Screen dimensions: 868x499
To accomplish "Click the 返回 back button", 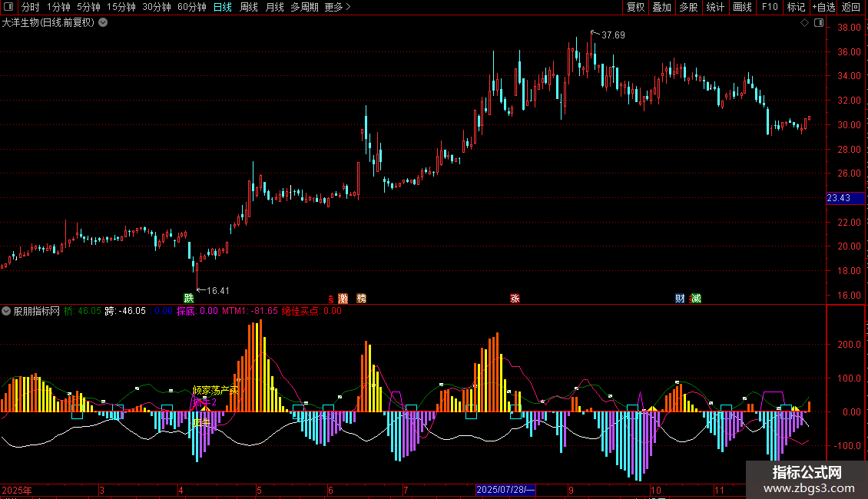I will coord(851,7).
